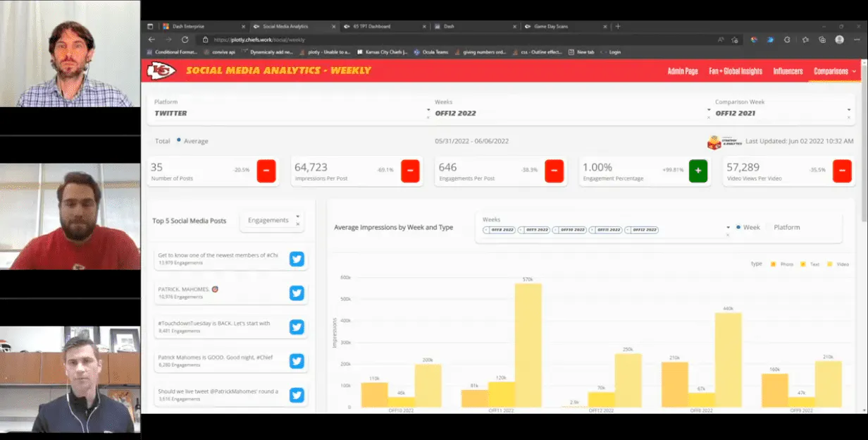
Task: Go to the Influencers page
Action: click(788, 71)
